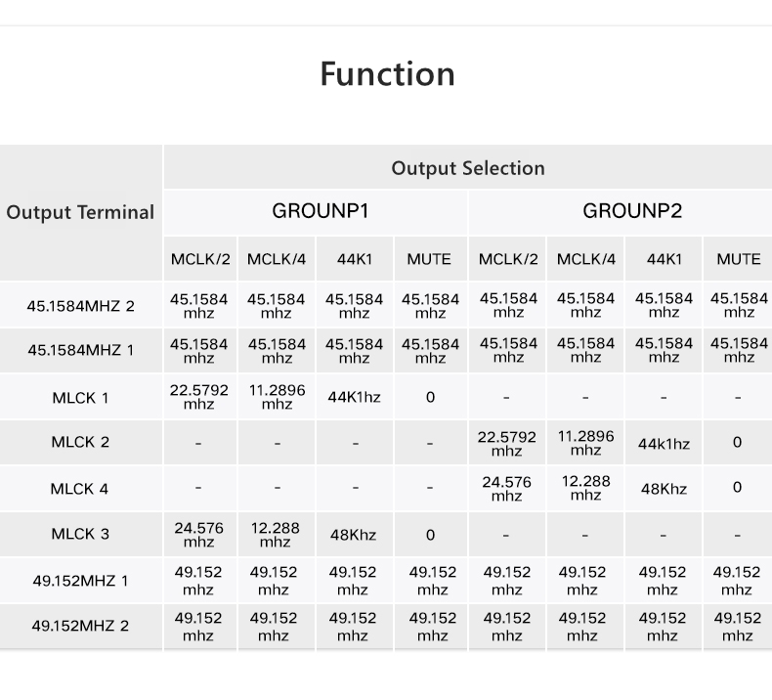Click the "Output Terminal" header cell
Image resolution: width=772 pixels, height=700 pixels.
pyautogui.click(x=80, y=212)
